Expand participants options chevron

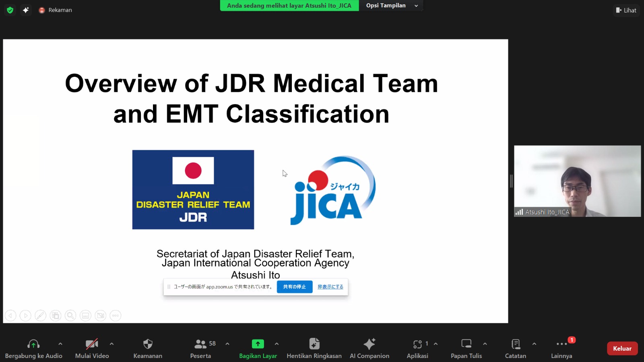(x=227, y=344)
